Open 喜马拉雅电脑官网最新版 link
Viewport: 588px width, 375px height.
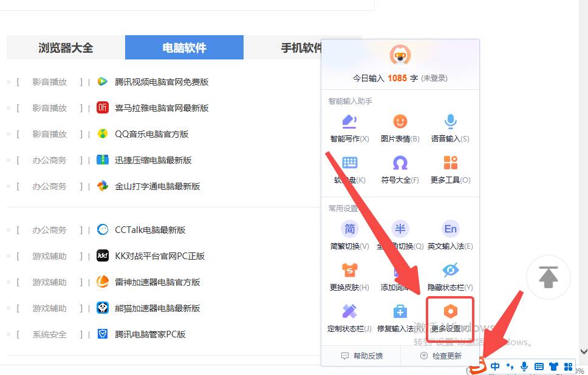pyautogui.click(x=162, y=108)
